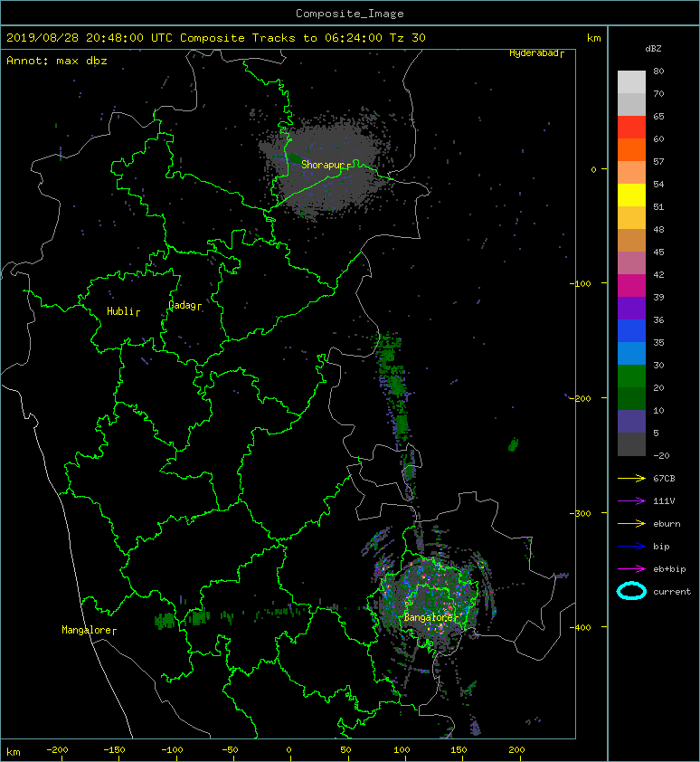Click the -100 tick on the vertical axis
This screenshot has height=762, width=700.
[581, 284]
